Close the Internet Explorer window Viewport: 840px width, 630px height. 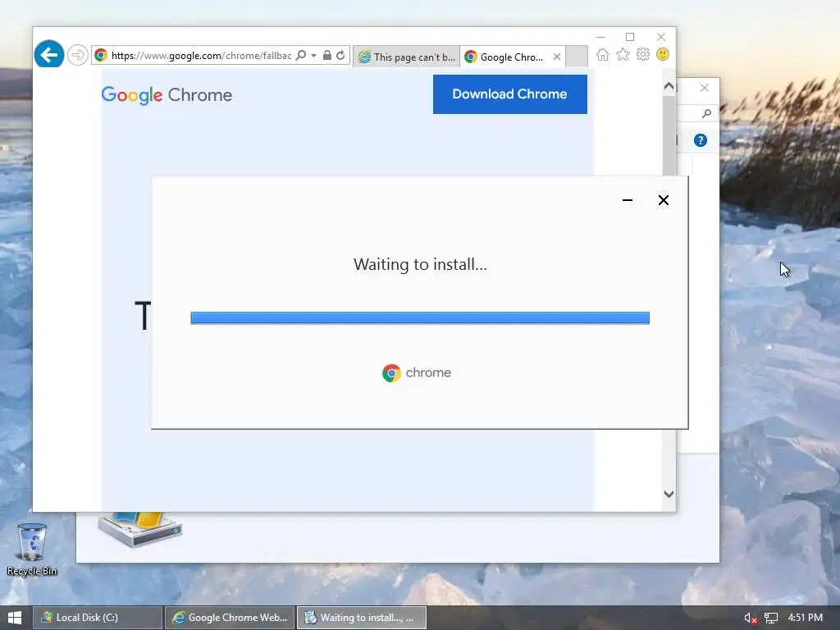coord(661,37)
